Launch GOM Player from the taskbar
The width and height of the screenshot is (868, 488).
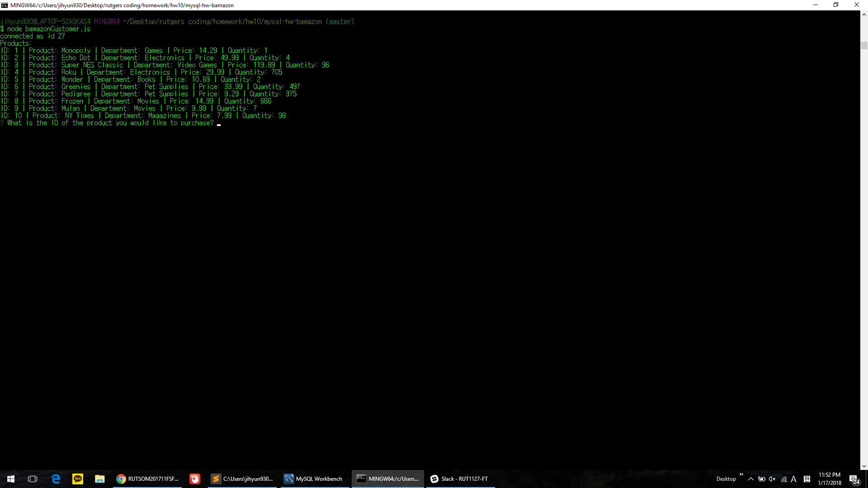coord(194,479)
